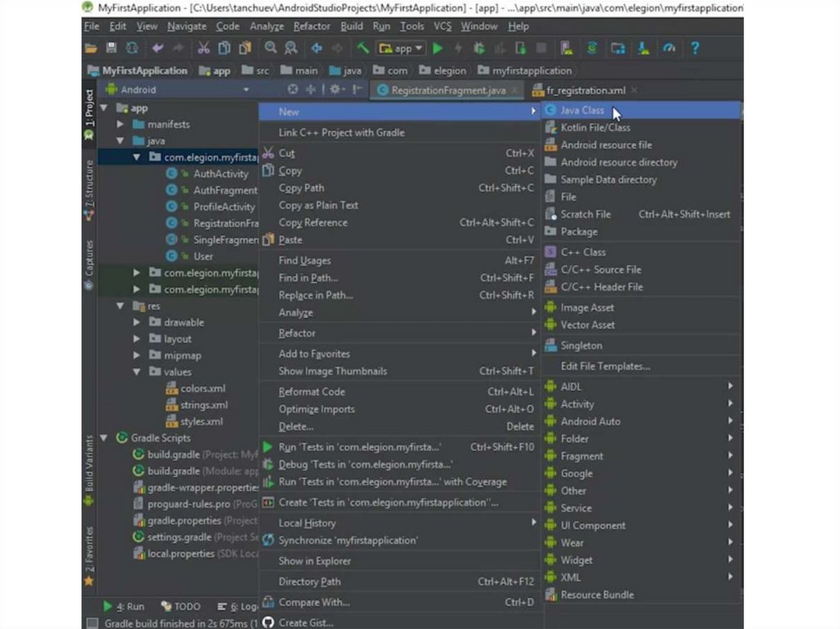Click the Make Project hammer icon

(x=363, y=48)
